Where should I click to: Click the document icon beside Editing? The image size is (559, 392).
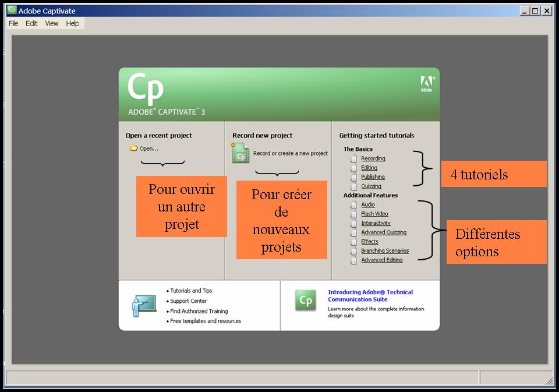[x=353, y=168]
